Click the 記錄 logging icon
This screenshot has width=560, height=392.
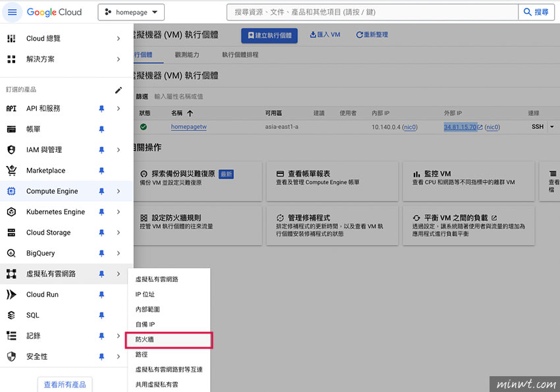[11, 335]
